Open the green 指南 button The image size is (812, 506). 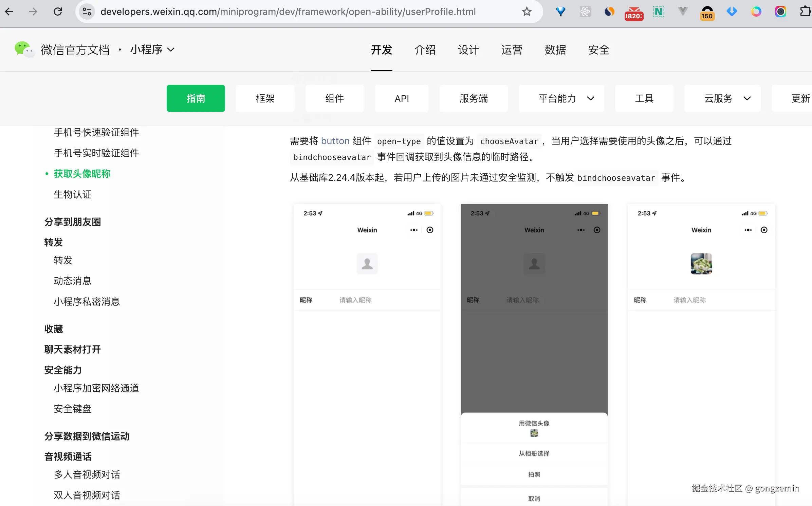tap(196, 98)
